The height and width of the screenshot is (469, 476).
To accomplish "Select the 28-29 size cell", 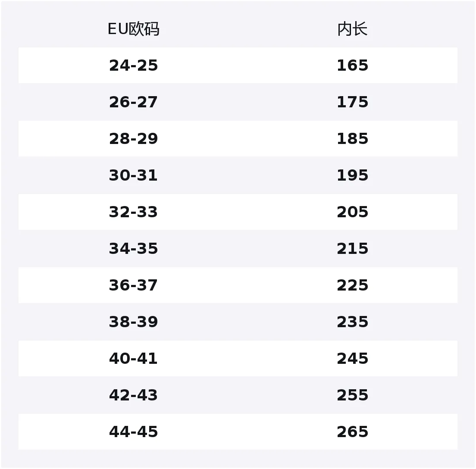I will coord(134,139).
